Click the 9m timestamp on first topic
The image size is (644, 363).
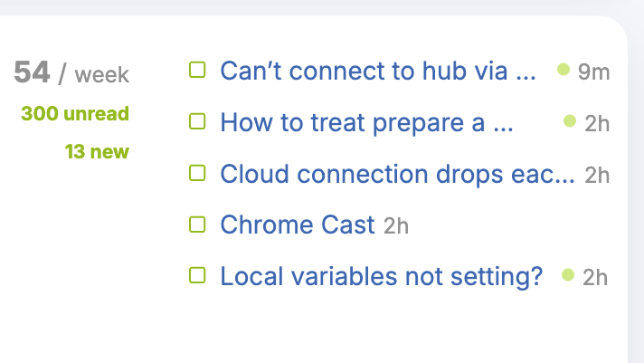(593, 72)
